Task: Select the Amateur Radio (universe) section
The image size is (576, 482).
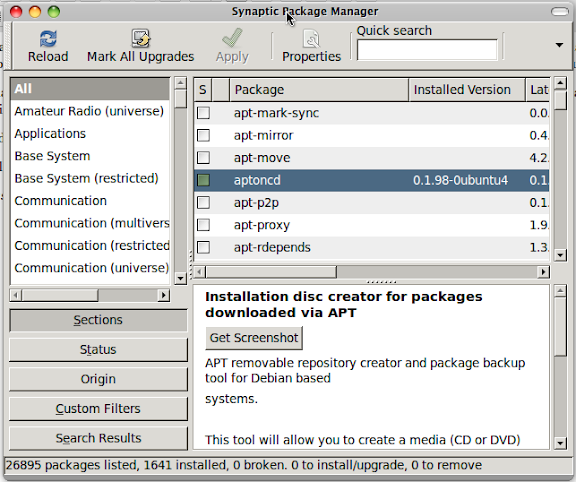Action: pyautogui.click(x=90, y=111)
